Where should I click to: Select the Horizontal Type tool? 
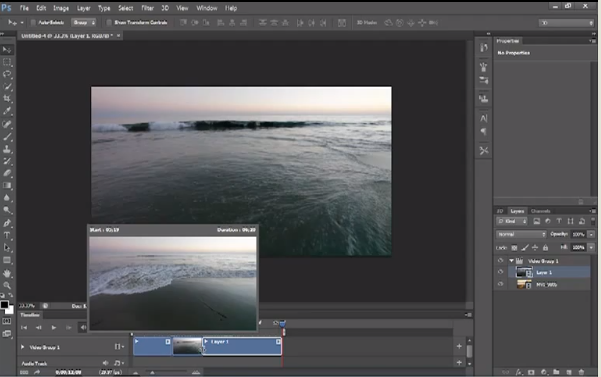[x=7, y=235]
